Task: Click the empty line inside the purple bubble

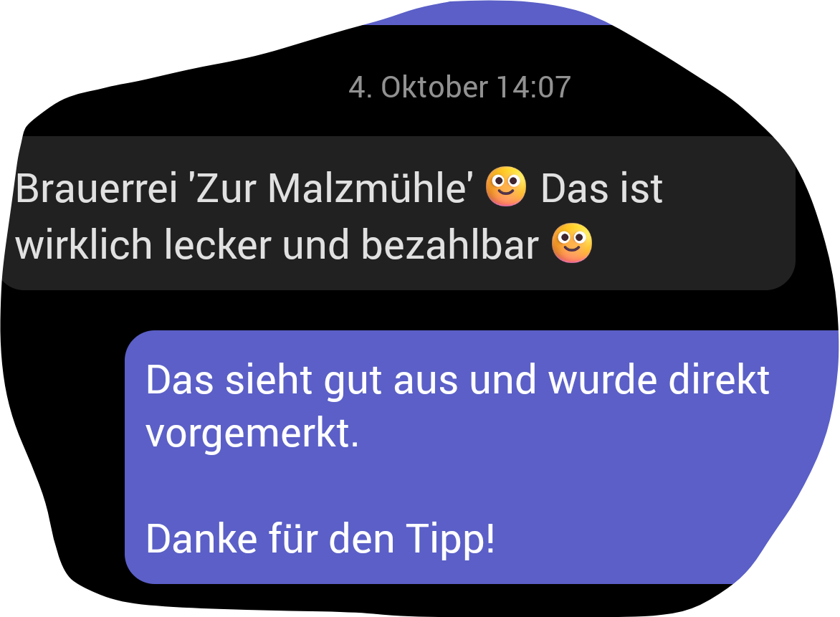Action: pyautogui.click(x=482, y=486)
